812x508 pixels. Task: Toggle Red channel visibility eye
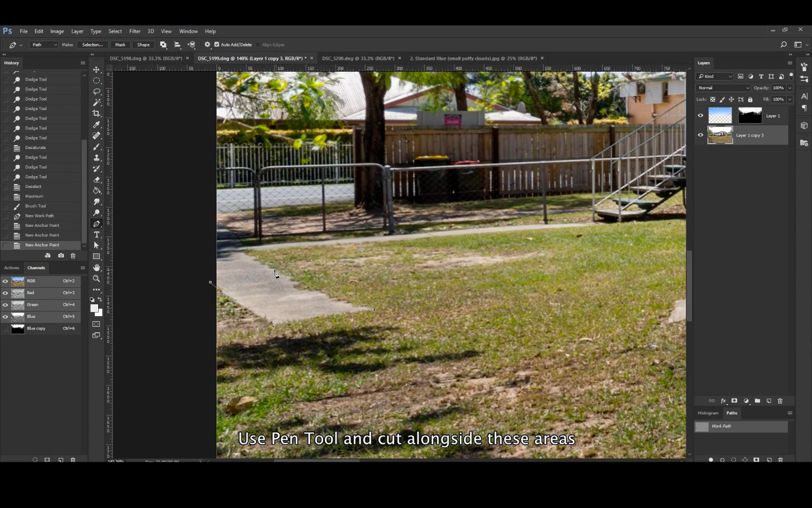click(6, 293)
